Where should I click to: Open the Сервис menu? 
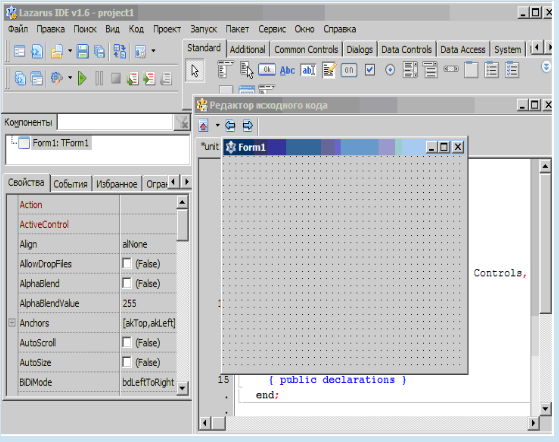click(x=272, y=29)
